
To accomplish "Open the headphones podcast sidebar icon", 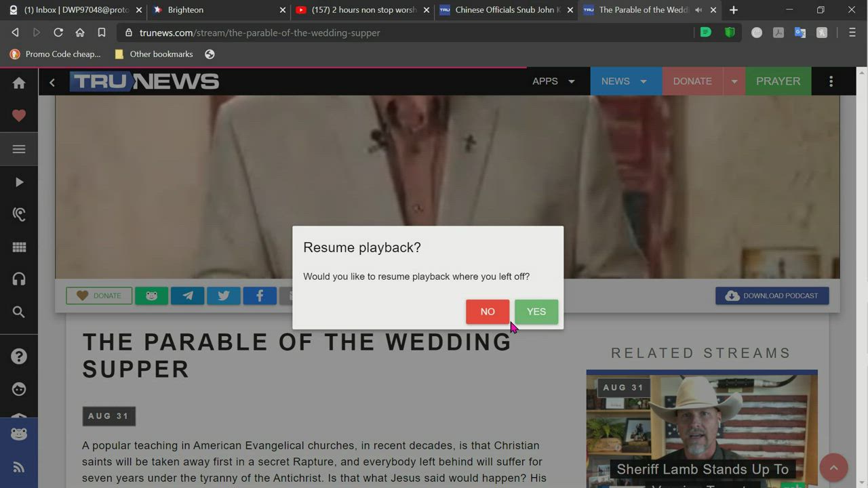I will point(19,279).
